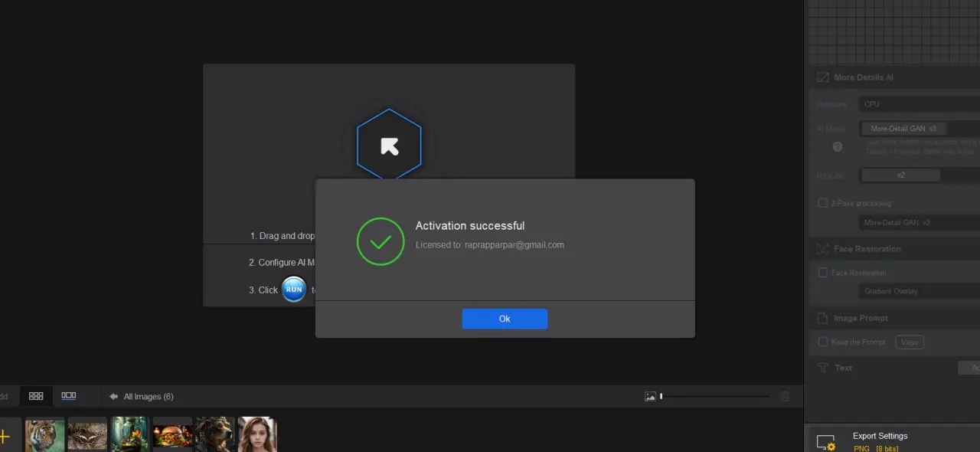Viewport: 980px width, 452px height.
Task: Open the Hardware CPU dropdown
Action: (x=919, y=104)
